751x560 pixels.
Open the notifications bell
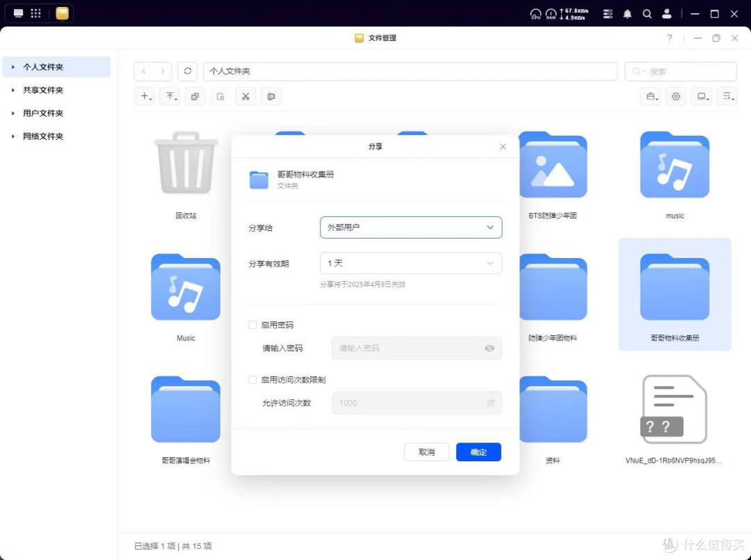pos(627,14)
